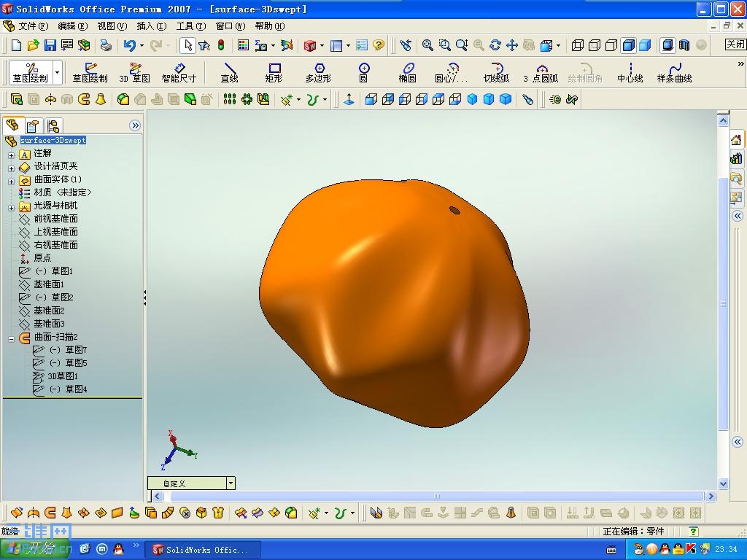Screen dimensions: 747x560
Task: Click the Open file folder icon
Action: [x=33, y=45]
